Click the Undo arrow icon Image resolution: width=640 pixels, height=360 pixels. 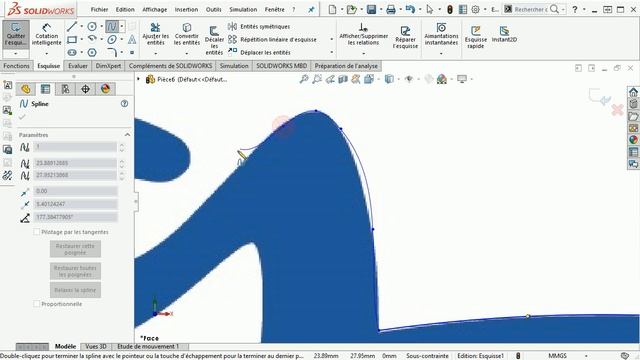click(x=410, y=9)
